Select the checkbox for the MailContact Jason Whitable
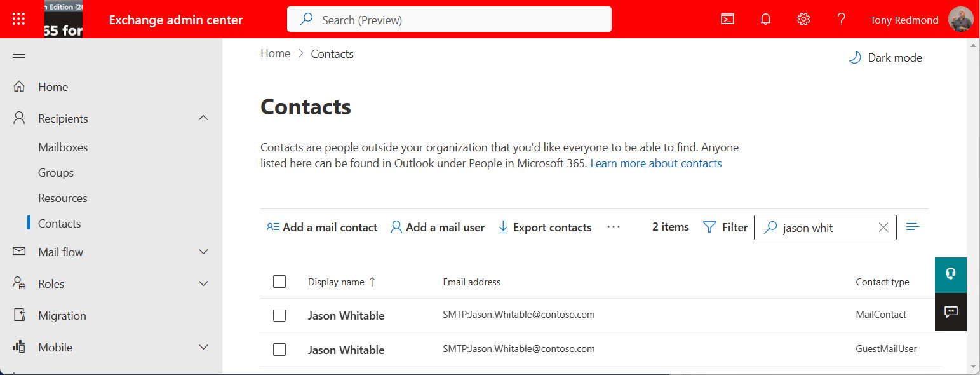The image size is (980, 375). coord(279,315)
